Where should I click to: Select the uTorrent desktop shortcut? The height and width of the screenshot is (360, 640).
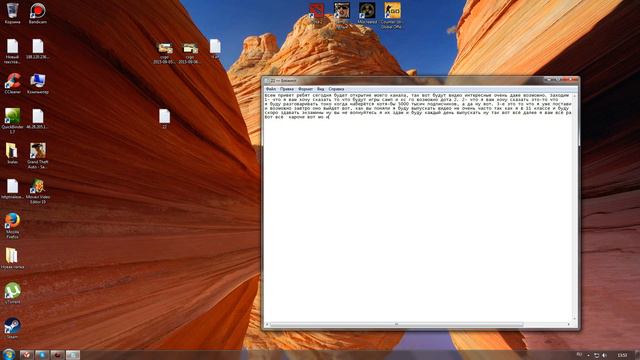[12, 293]
